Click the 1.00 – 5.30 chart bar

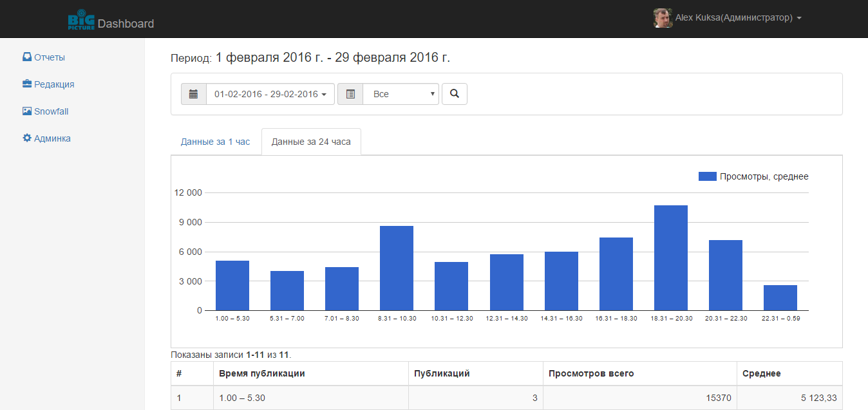tap(232, 286)
